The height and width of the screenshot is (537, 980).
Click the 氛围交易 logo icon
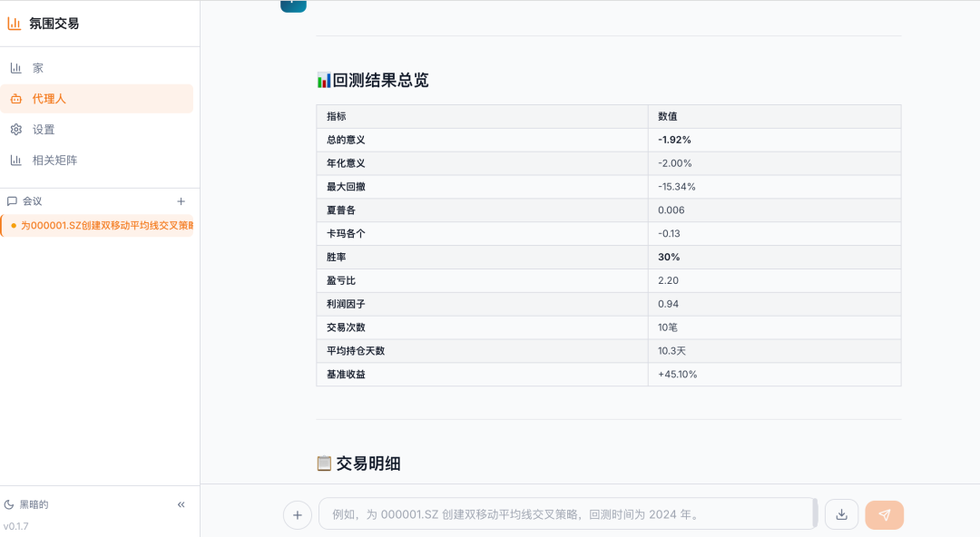click(x=14, y=24)
